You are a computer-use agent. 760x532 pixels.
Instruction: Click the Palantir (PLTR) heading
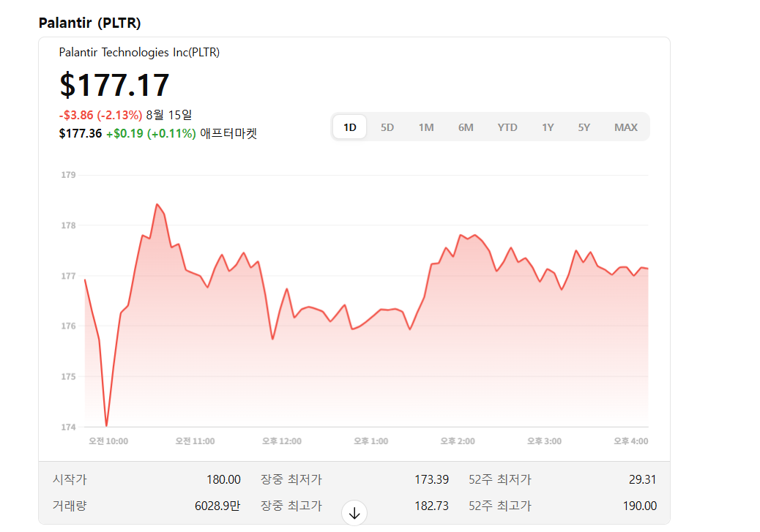pyautogui.click(x=89, y=23)
